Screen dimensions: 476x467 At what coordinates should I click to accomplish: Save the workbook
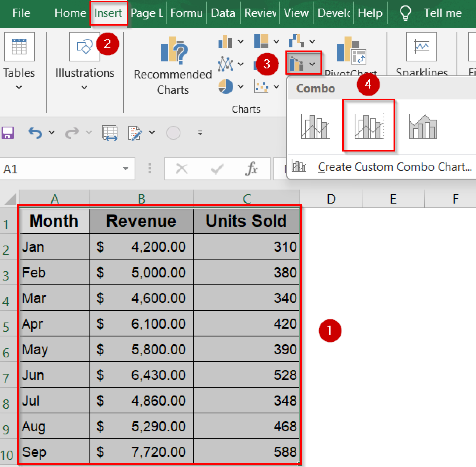[8, 132]
